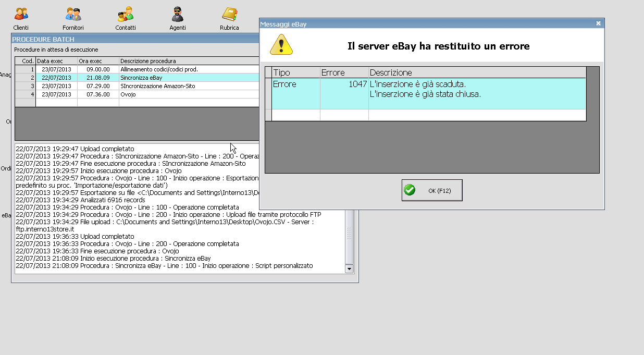
Task: Open the Agenti icon
Action: pos(178,18)
